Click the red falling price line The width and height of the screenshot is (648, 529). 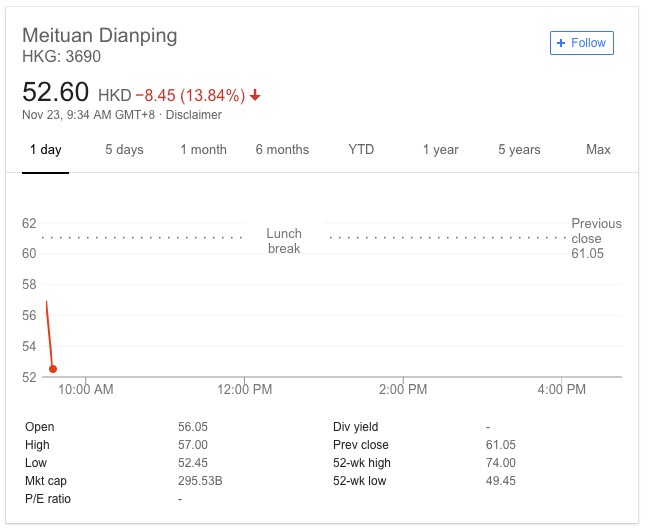point(49,333)
